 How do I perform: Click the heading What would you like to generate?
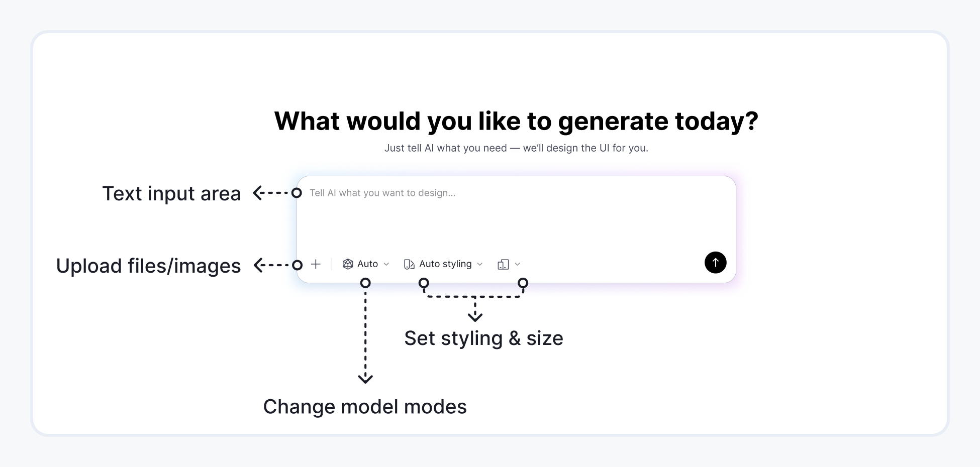tap(517, 121)
